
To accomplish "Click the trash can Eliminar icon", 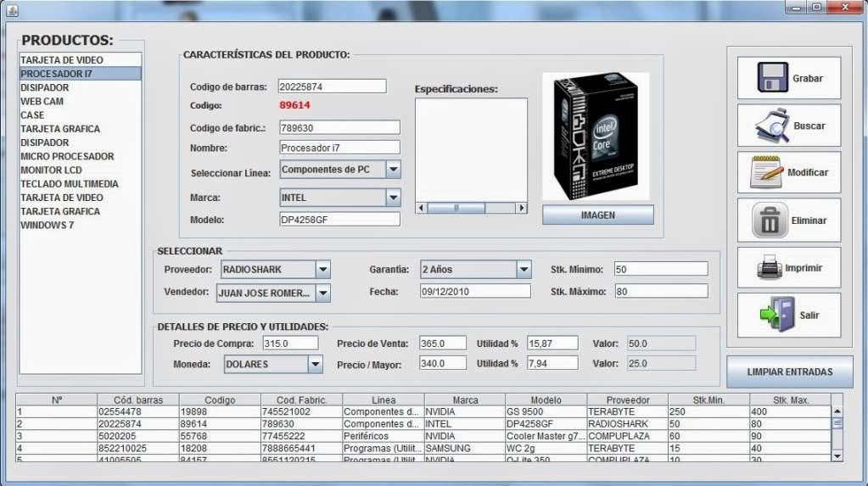I will click(x=770, y=221).
